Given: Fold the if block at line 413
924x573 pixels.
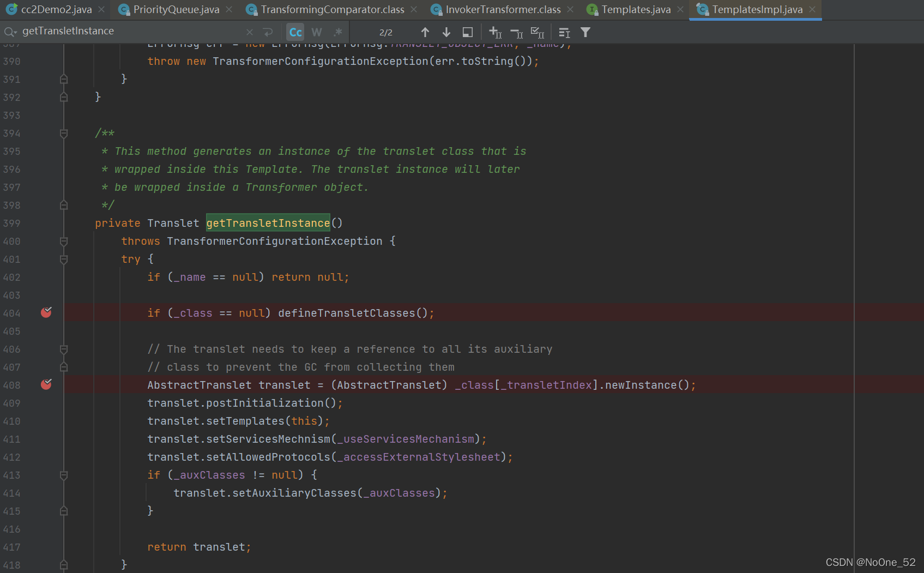Looking at the screenshot, I should pos(64,475).
